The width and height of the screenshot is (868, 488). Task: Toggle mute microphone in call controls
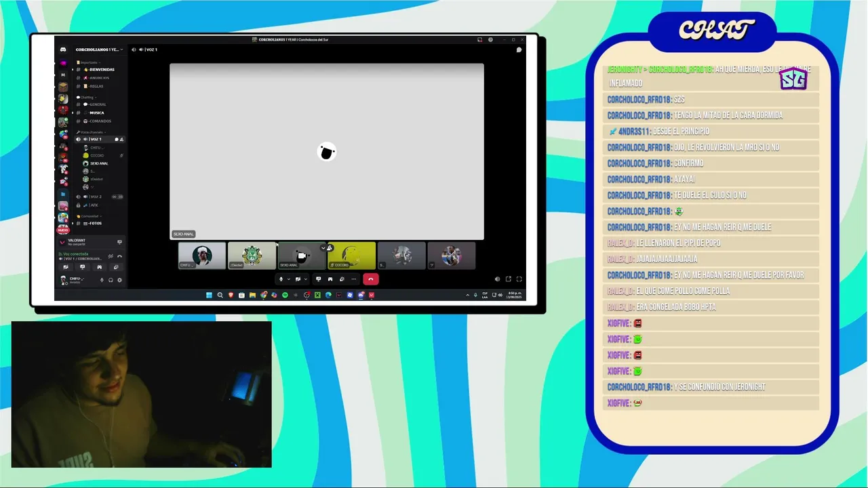click(281, 279)
